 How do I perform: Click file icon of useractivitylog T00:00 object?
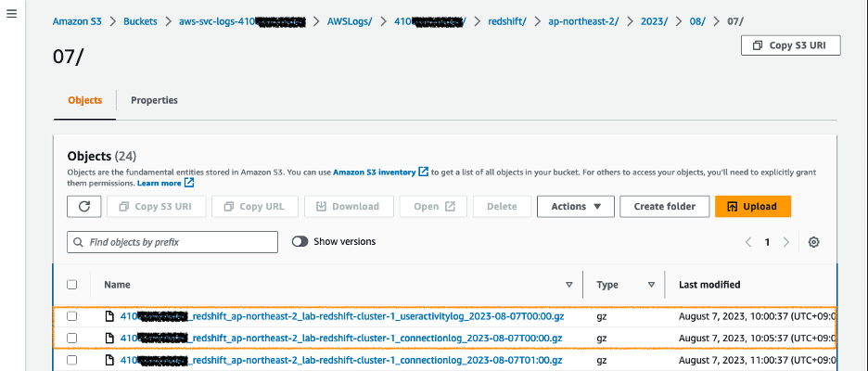[110, 316]
